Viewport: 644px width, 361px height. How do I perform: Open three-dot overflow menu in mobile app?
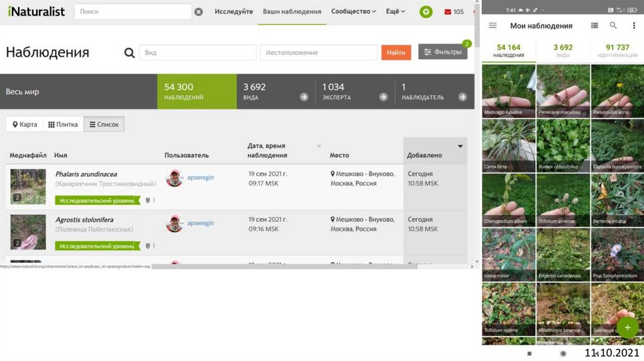(634, 25)
